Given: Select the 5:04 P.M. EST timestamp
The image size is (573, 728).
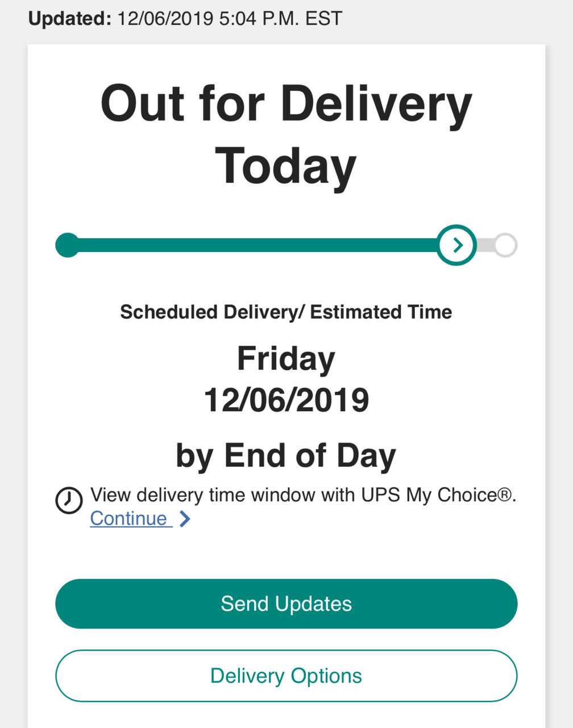Looking at the screenshot, I should (280, 18).
